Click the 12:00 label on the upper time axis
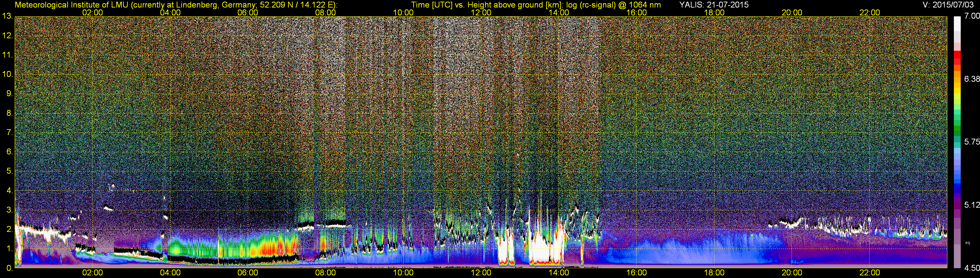980x278 pixels. (481, 12)
